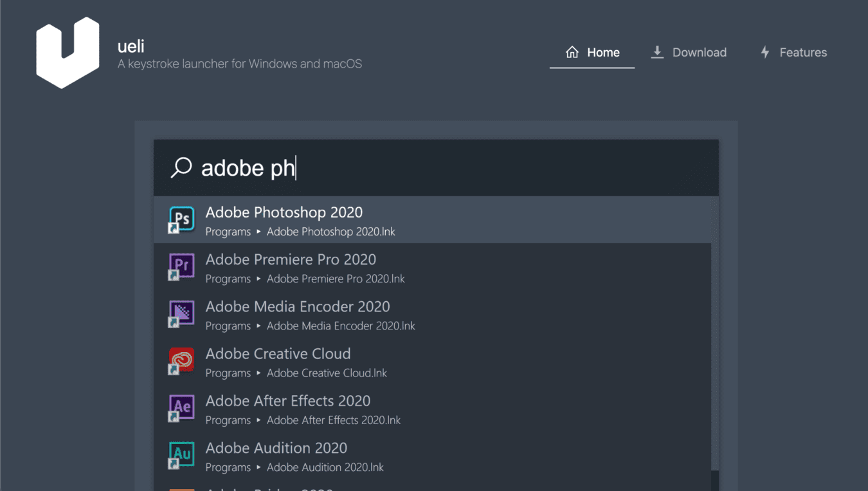Click the magnifying glass search icon

point(181,167)
